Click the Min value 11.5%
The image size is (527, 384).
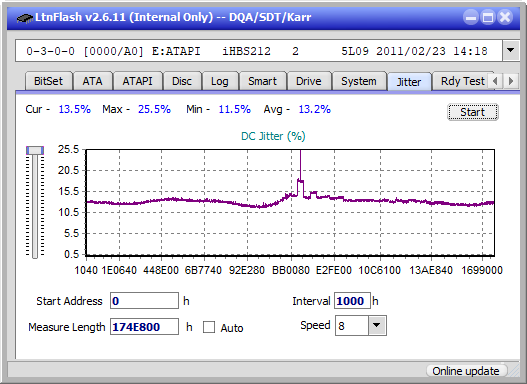(x=235, y=109)
